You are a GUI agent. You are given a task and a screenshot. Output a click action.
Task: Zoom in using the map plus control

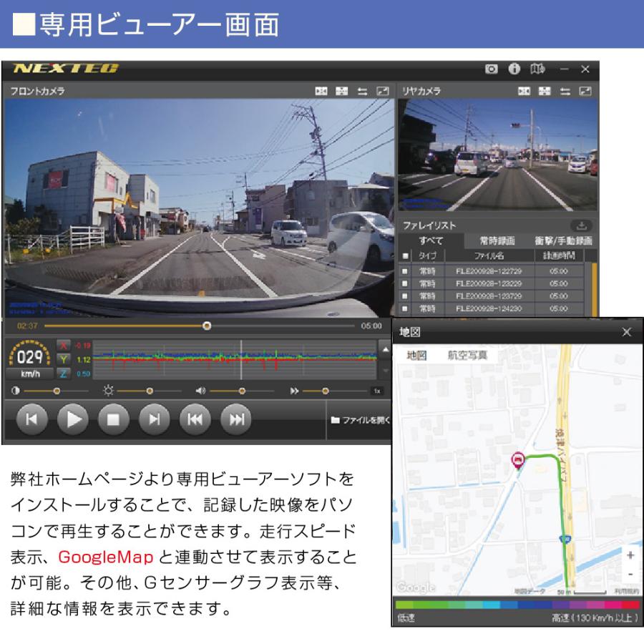coord(630,555)
